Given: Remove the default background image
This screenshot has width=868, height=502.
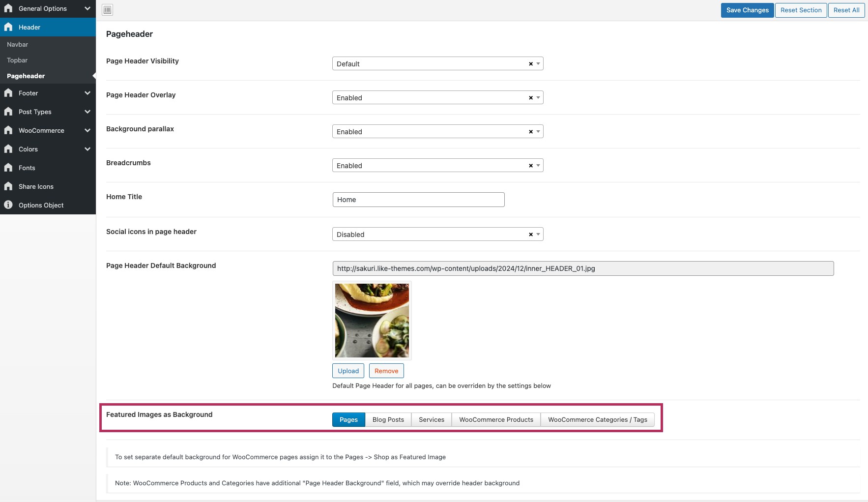Looking at the screenshot, I should [x=386, y=371].
